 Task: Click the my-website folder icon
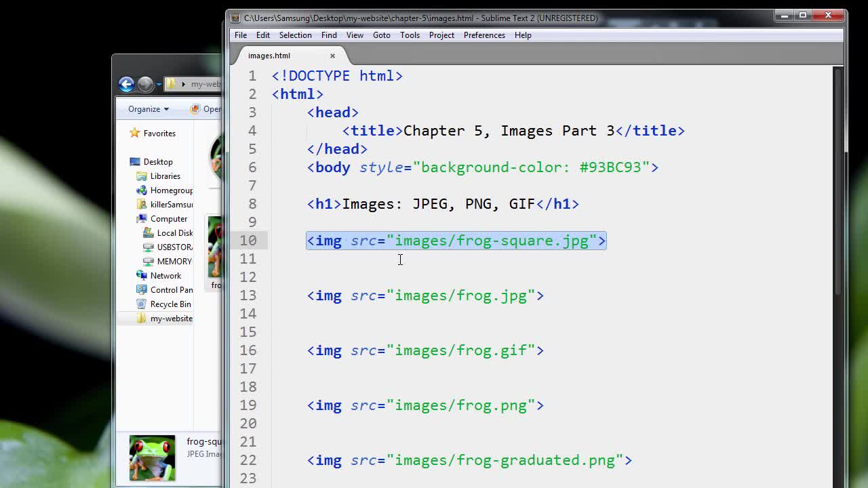pos(141,318)
